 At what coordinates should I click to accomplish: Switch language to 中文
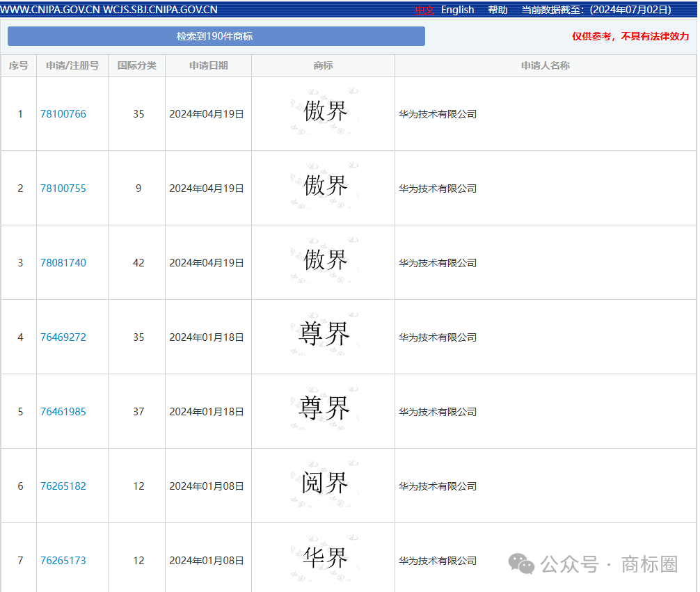pos(424,10)
